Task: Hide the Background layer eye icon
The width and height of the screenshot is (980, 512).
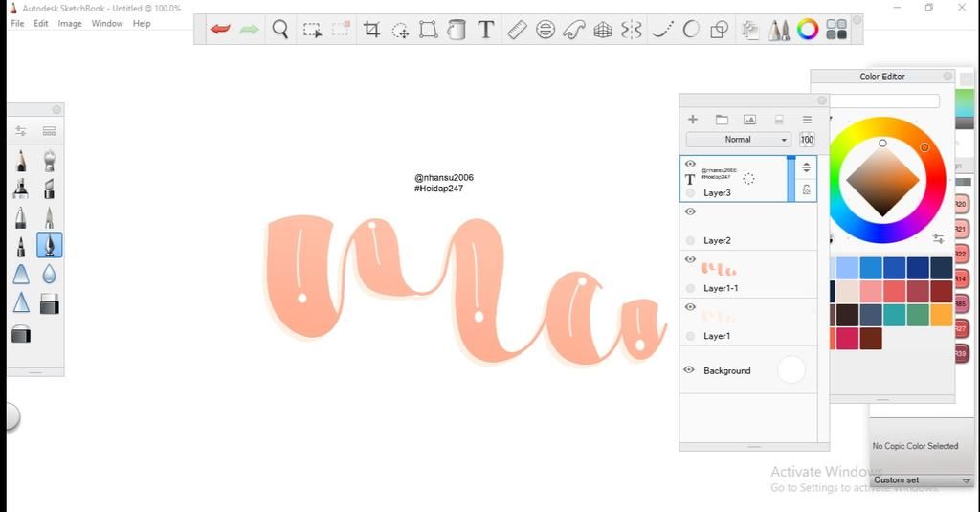Action: coord(689,369)
